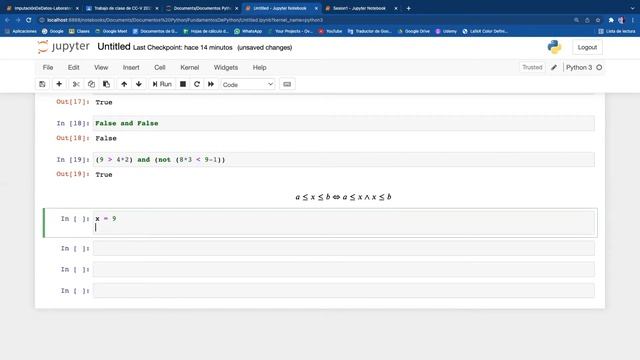This screenshot has width=640, height=360.
Task: Open the Help menu
Action: (259, 67)
